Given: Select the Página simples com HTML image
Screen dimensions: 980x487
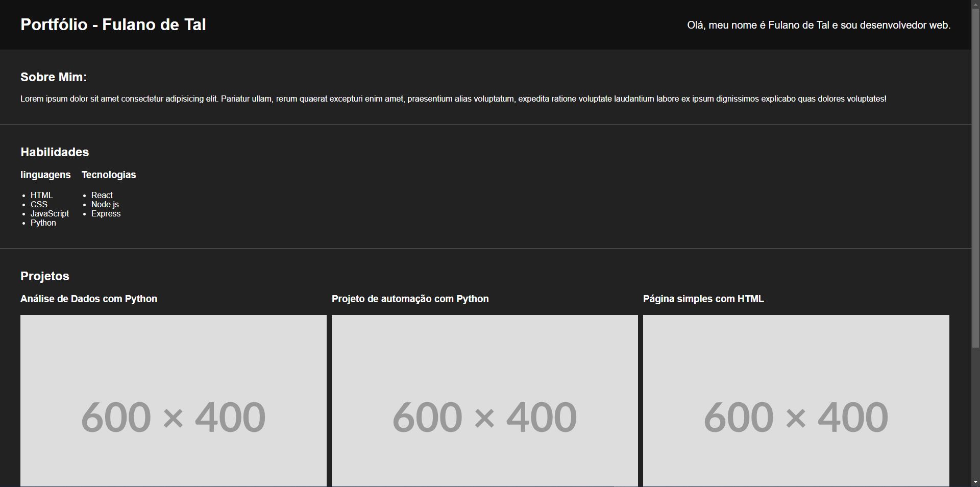Looking at the screenshot, I should [796, 401].
